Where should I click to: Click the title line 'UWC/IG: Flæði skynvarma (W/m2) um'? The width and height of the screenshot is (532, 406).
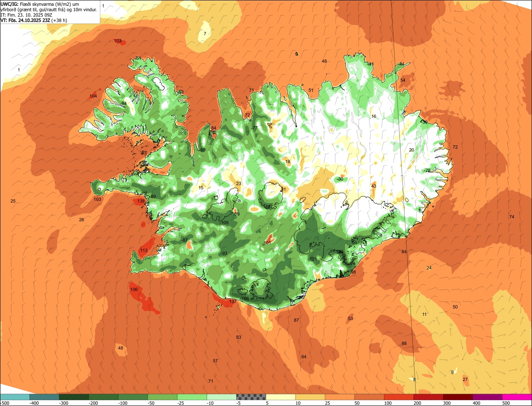tap(40, 4)
